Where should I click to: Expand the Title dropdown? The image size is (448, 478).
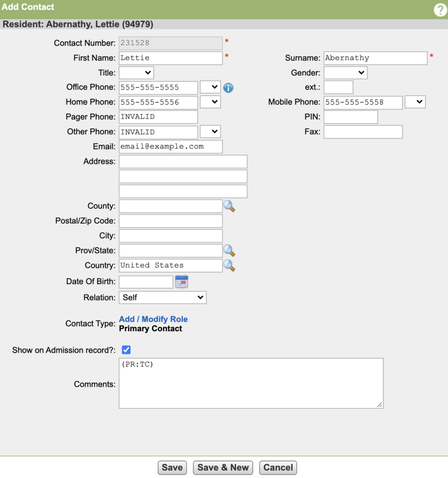[x=136, y=73]
